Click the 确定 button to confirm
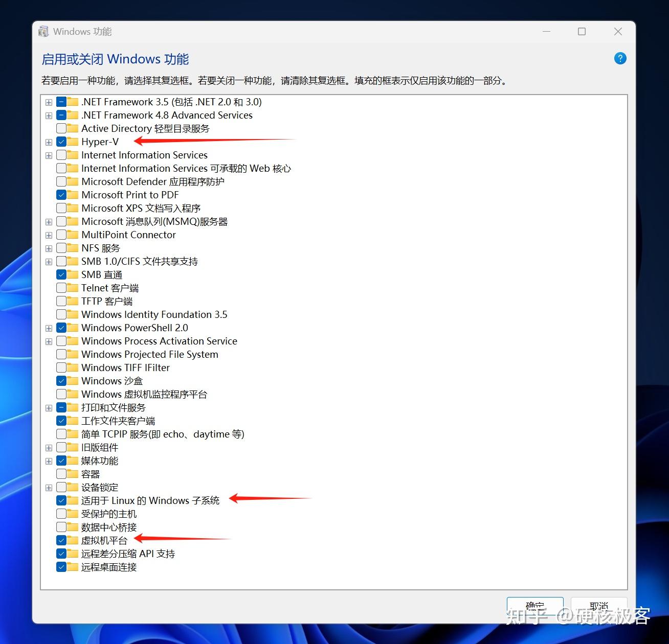This screenshot has height=644, width=669. point(535,607)
